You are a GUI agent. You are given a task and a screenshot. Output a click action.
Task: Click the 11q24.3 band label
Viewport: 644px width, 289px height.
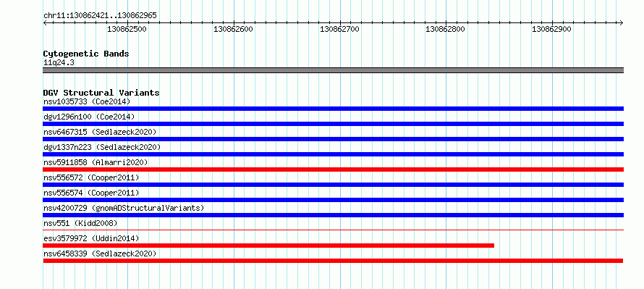tap(59, 63)
